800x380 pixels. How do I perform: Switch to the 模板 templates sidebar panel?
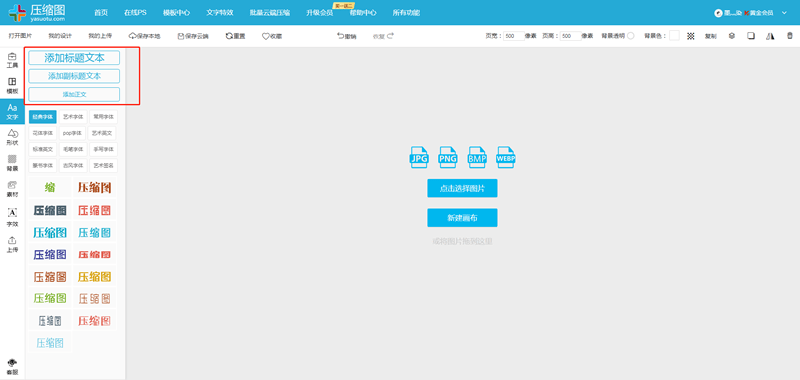12,86
